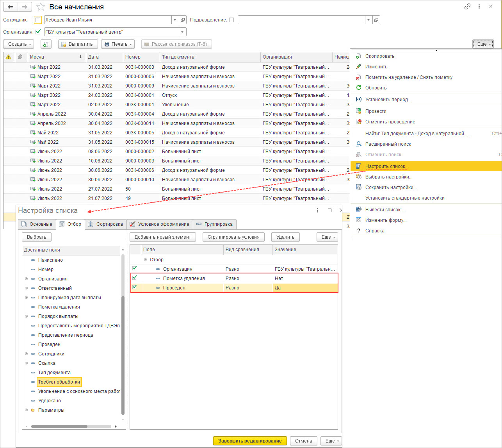Click the paperclip attachment column header
The width and height of the screenshot is (502, 448).
tap(20, 57)
